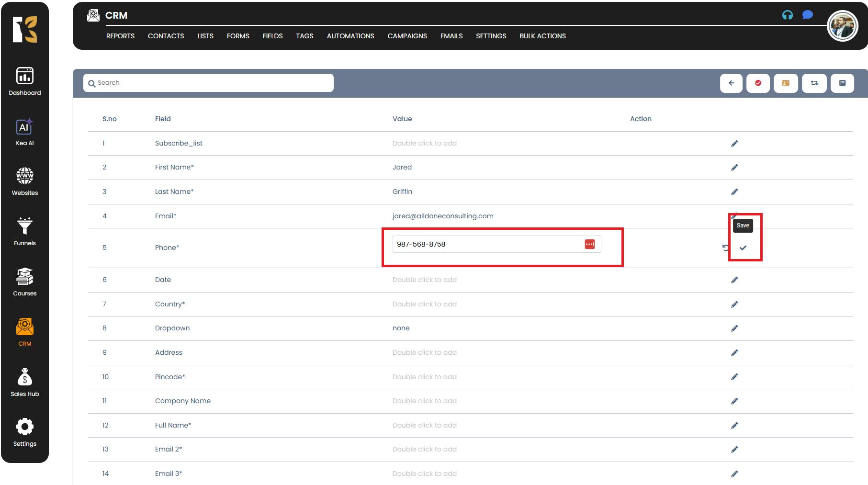Viewport: 868px width, 485px height.
Task: Open the chat bubble icon in header
Action: pyautogui.click(x=808, y=15)
